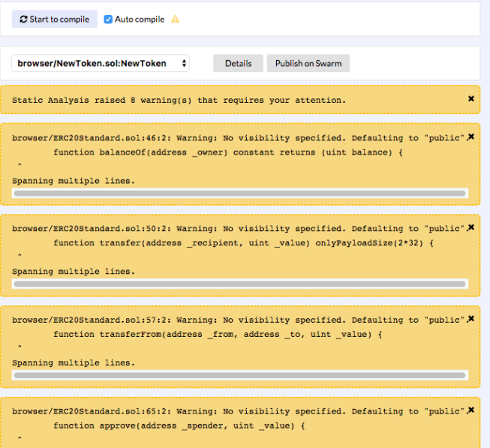
Task: Toggle the Auto compile checkbox
Action: (x=108, y=20)
